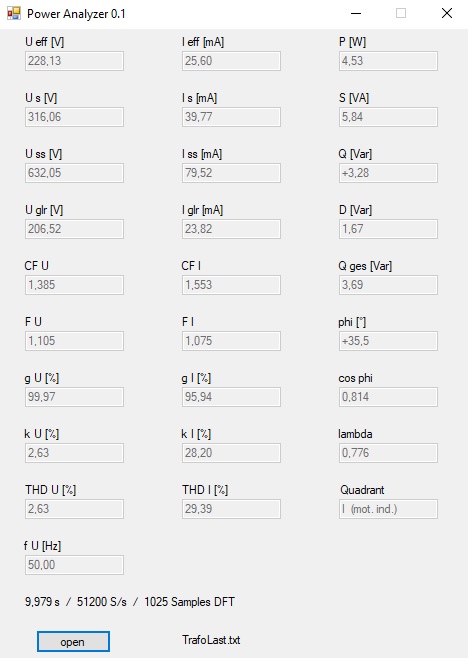This screenshot has width=468, height=658.
Task: Select the CF I crest factor field
Action: coord(231,285)
